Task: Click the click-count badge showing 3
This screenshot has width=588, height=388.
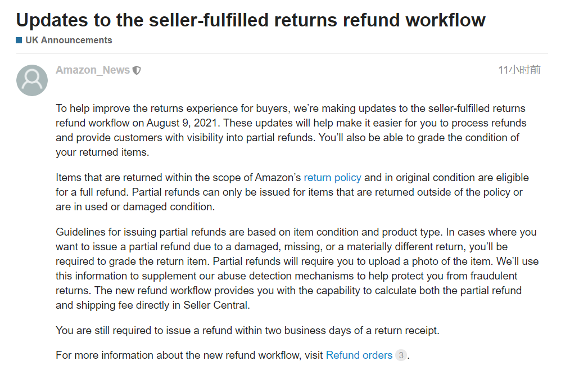Action: click(400, 355)
